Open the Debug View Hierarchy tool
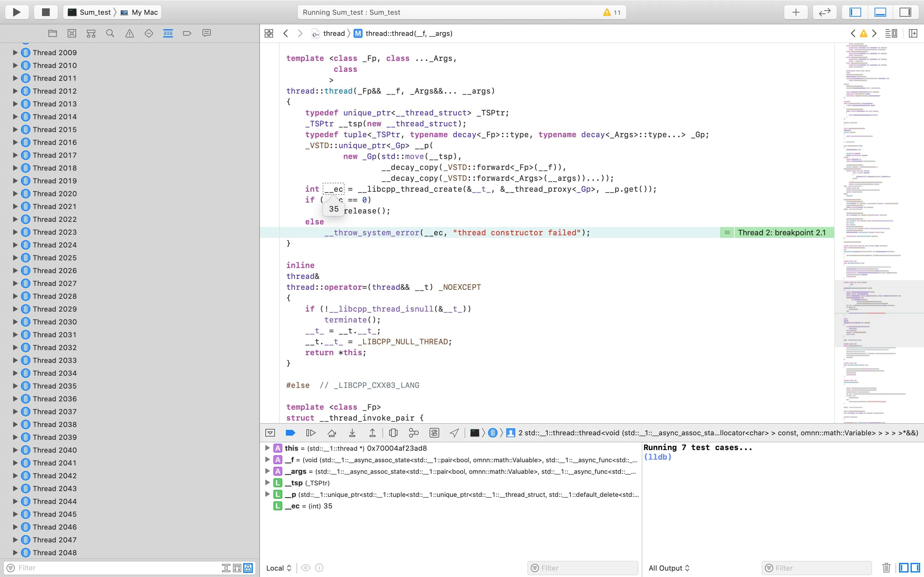 (x=393, y=433)
